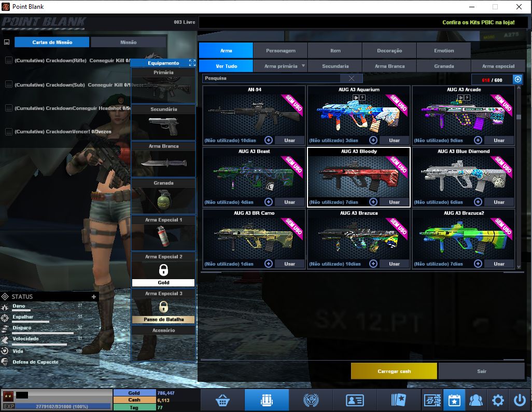Collapse the mission cards panel minus box
The width and height of the screenshot is (532, 412).
coord(7,42)
